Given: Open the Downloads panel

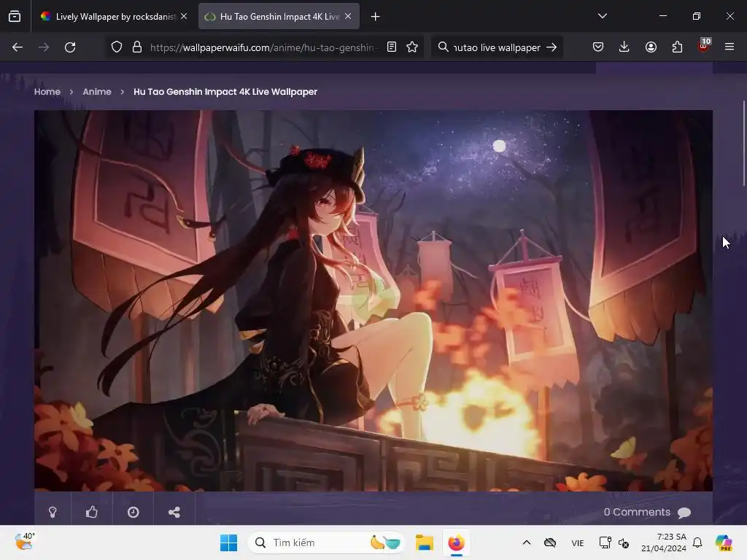Looking at the screenshot, I should point(624,47).
